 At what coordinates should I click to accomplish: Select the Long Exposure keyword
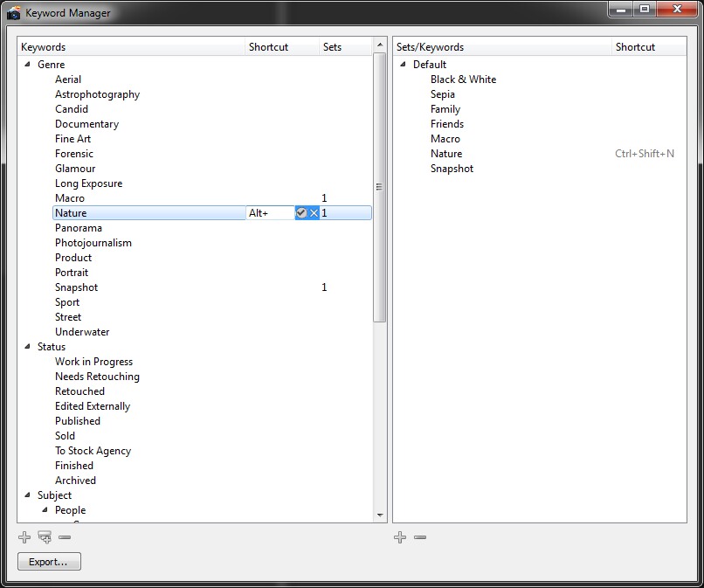coord(88,183)
